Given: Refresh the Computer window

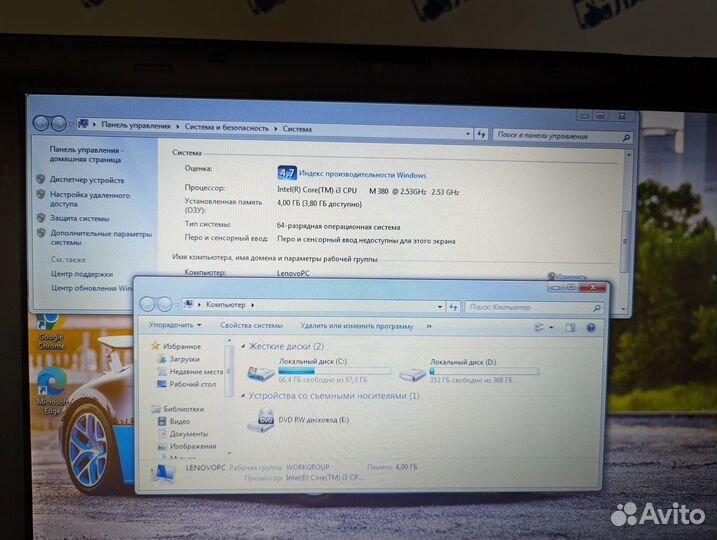Looking at the screenshot, I should [x=453, y=307].
